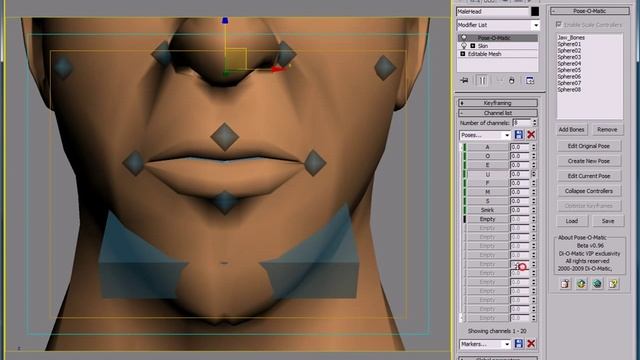Click the black object color swatch

click(535, 12)
